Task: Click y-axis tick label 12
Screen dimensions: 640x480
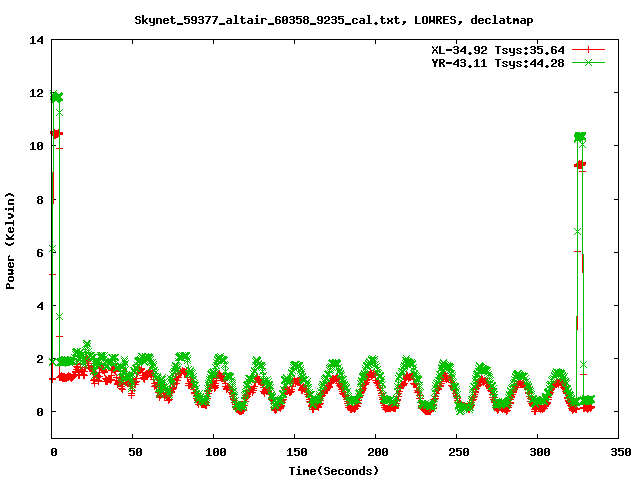Action: click(36, 93)
